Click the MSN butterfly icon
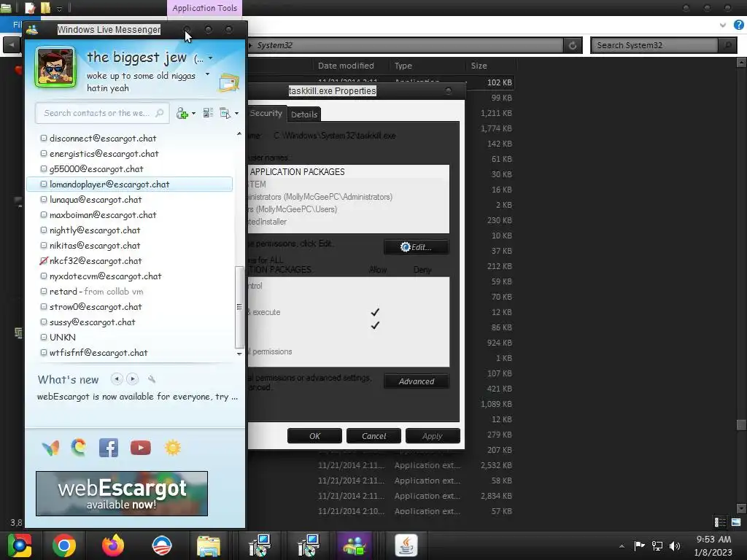 (x=50, y=448)
